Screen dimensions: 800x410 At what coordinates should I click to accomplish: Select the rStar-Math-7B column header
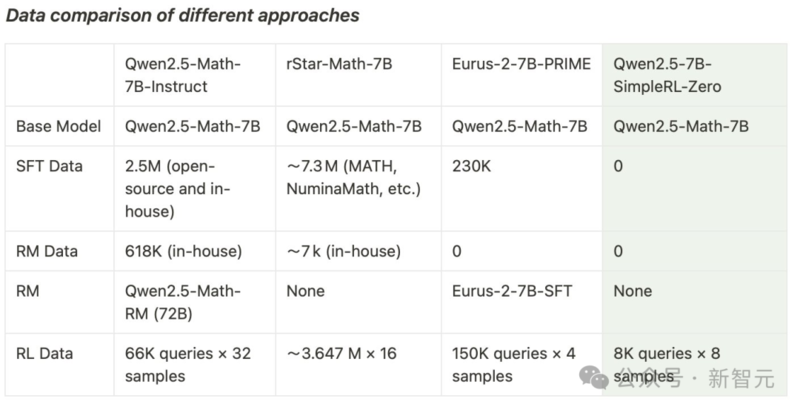click(x=339, y=65)
